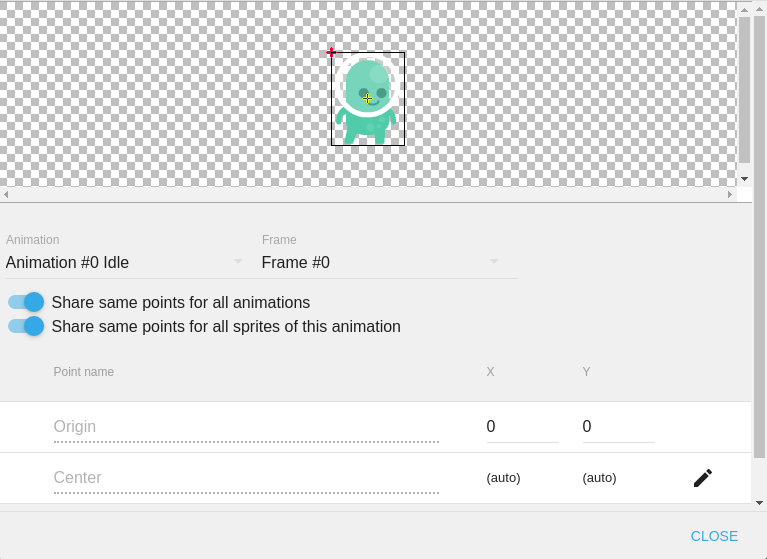Click the yellow center point marker on sprite

(x=367, y=98)
